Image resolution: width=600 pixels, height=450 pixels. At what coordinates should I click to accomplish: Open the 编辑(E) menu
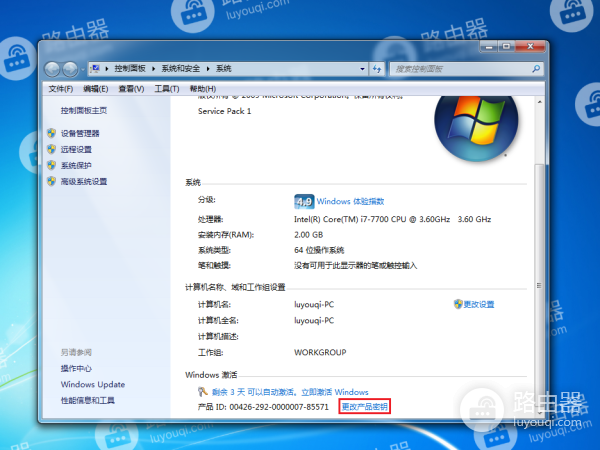click(96, 89)
